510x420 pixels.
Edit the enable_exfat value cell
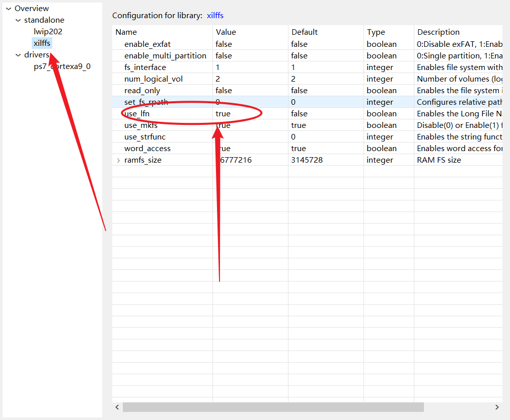(x=224, y=44)
